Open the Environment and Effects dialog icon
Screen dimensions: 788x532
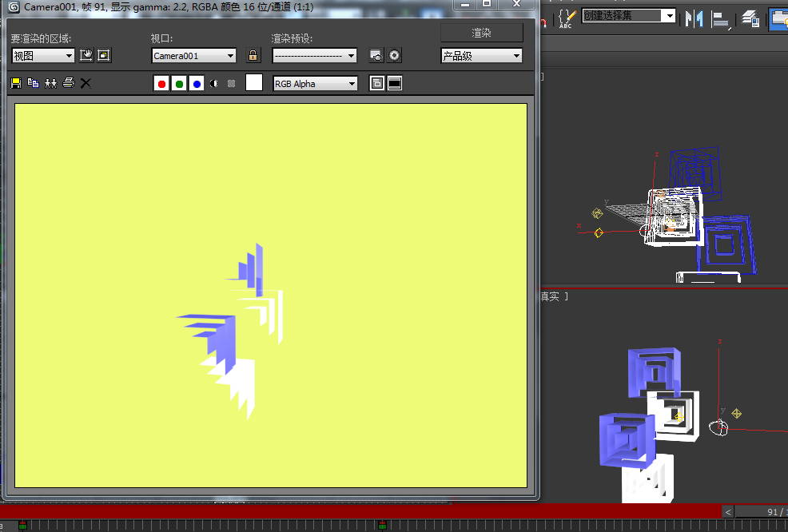click(395, 56)
